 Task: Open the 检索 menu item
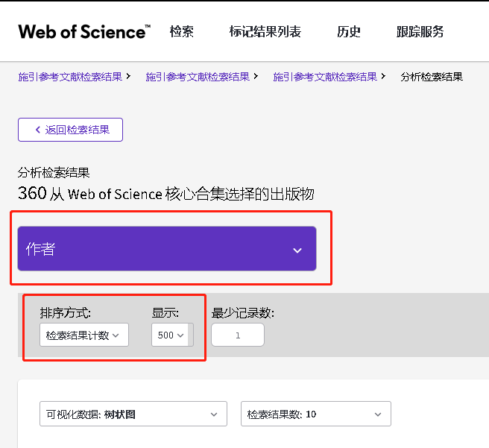[181, 32]
